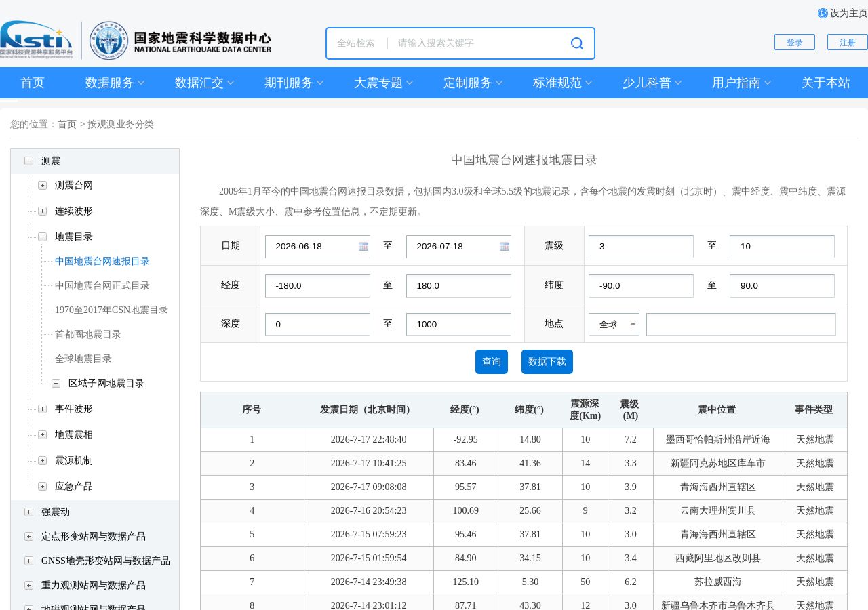The width and height of the screenshot is (868, 610).
Task: Select 首都圈地震目录 in tree
Action: pos(88,335)
